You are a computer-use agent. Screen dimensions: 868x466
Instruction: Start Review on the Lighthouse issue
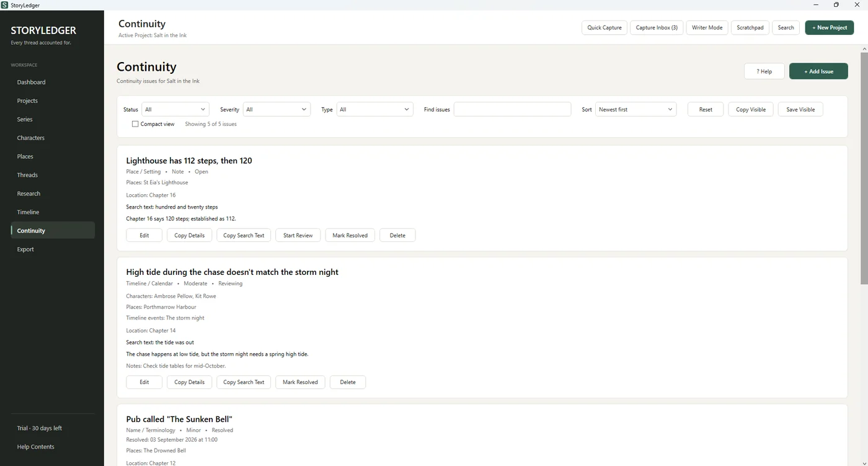point(298,235)
